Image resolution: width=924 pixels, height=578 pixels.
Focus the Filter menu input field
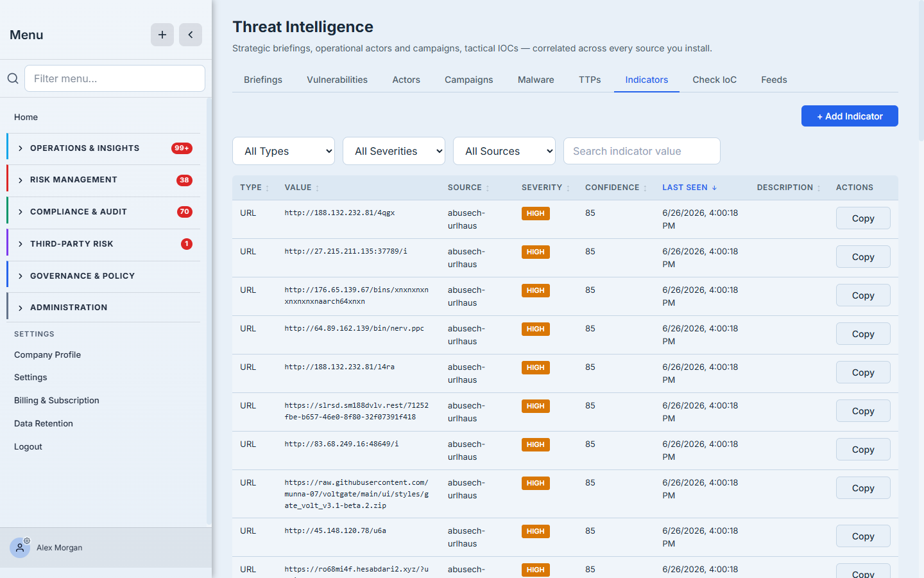point(115,78)
